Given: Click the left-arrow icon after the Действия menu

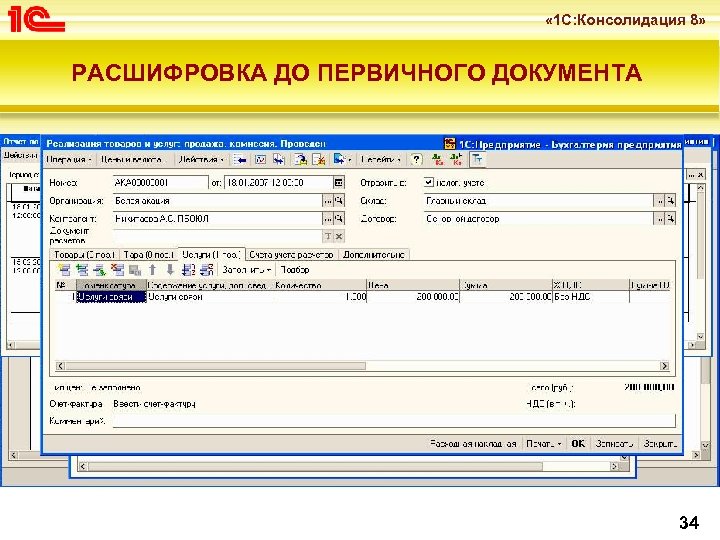Looking at the screenshot, I should point(240,159).
